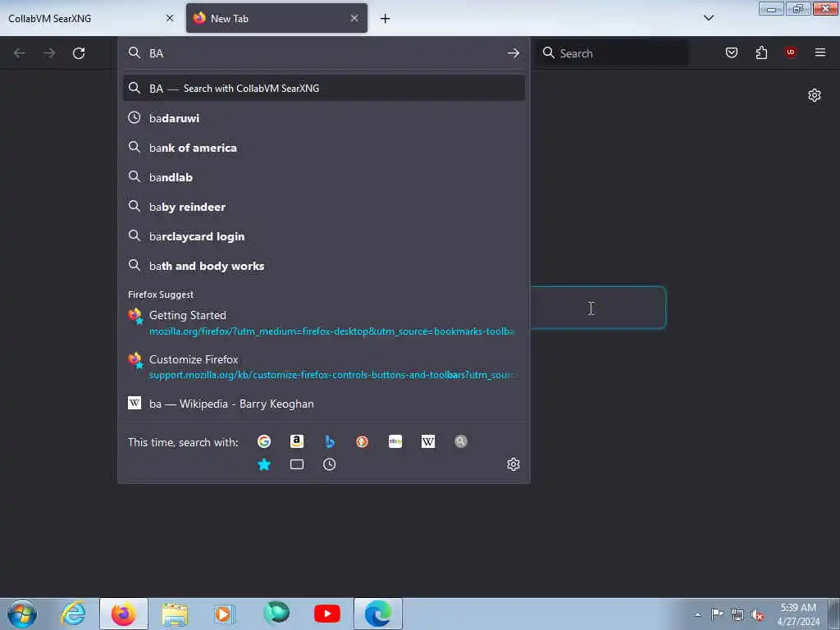Click the address bar containing BA
Screen dimensions: 840x630
(323, 53)
